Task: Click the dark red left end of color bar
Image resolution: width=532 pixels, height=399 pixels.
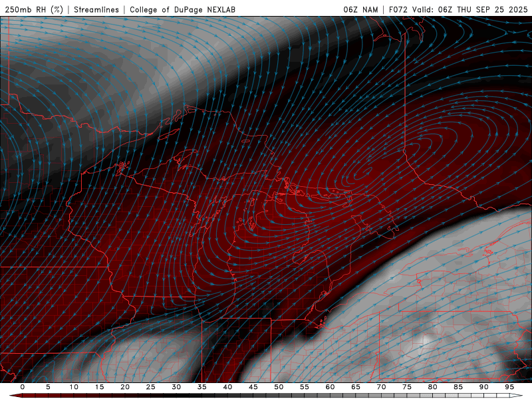Action: tap(15, 396)
